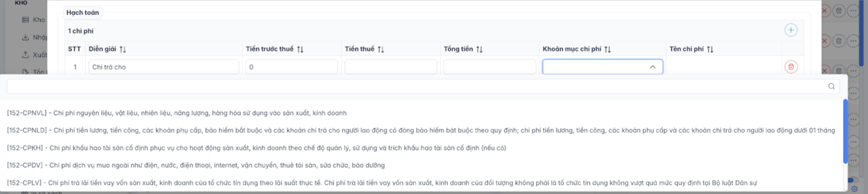Sort by Tên chi phí column arrows
Image resolution: width=868 pixels, height=194 pixels.
click(x=710, y=49)
